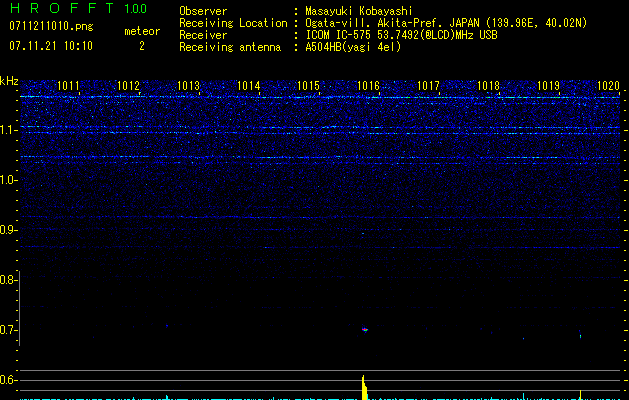Click the 07.11.21 10:10 date stamp

[x=50, y=46]
